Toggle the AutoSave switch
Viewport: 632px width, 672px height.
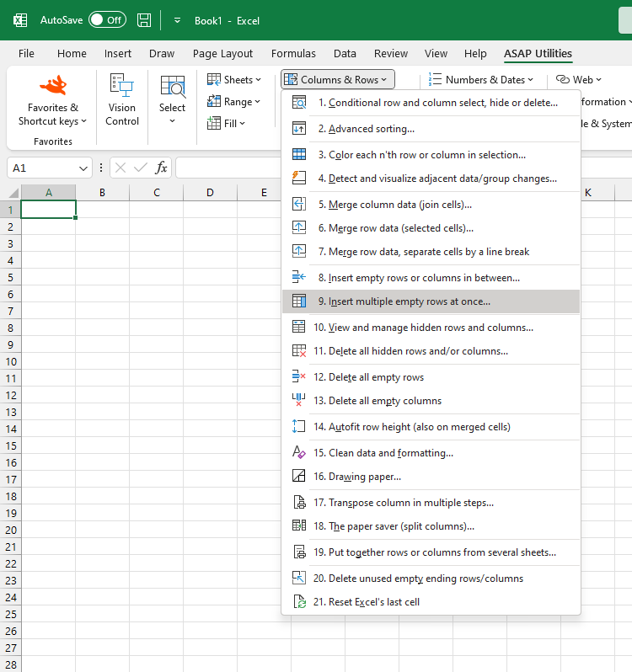click(107, 20)
